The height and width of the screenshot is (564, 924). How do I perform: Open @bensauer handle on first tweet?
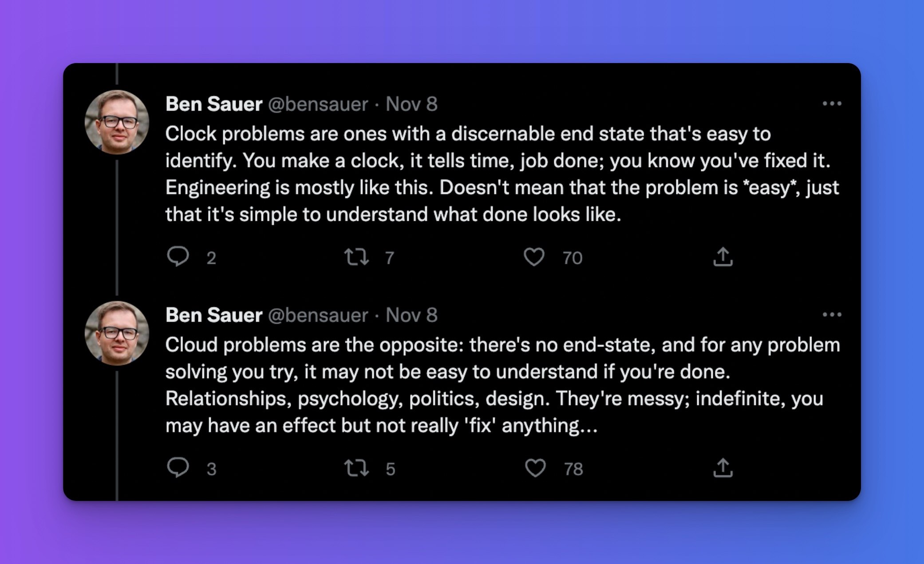(x=318, y=104)
